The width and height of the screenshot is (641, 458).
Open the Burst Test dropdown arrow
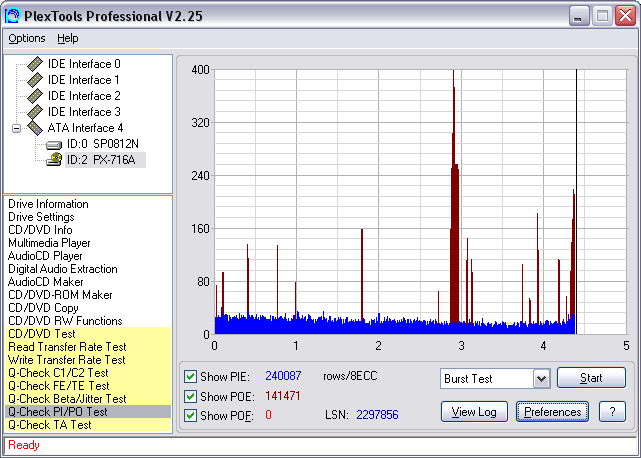click(542, 379)
